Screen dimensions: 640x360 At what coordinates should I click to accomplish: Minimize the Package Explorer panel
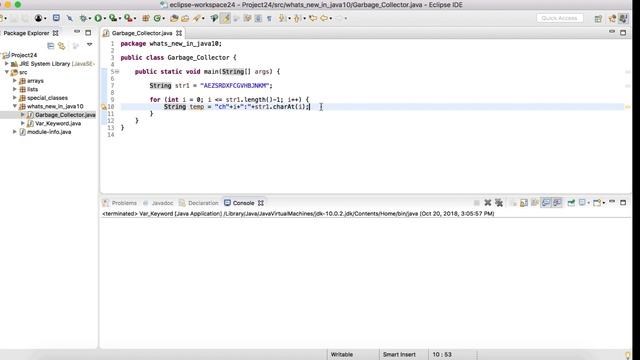77,32
